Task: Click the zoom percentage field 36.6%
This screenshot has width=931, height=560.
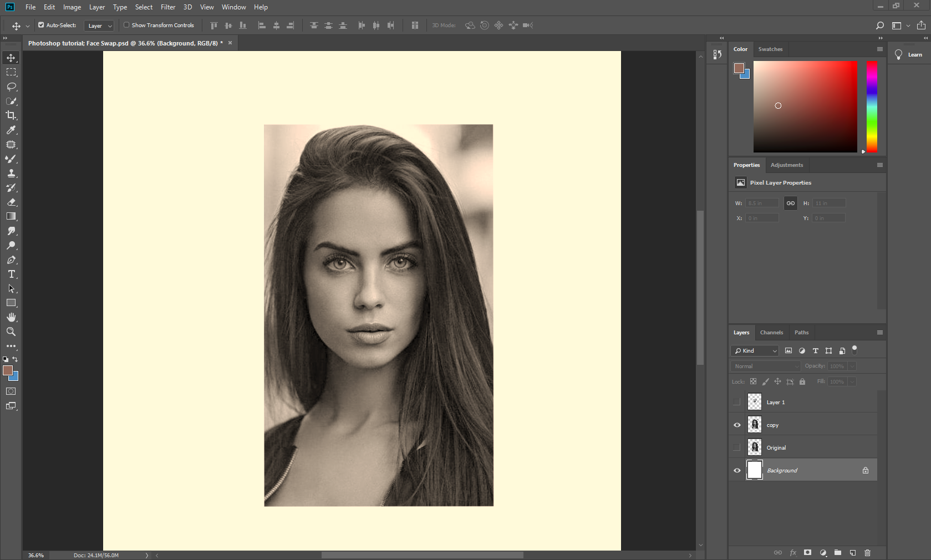Action: click(36, 555)
